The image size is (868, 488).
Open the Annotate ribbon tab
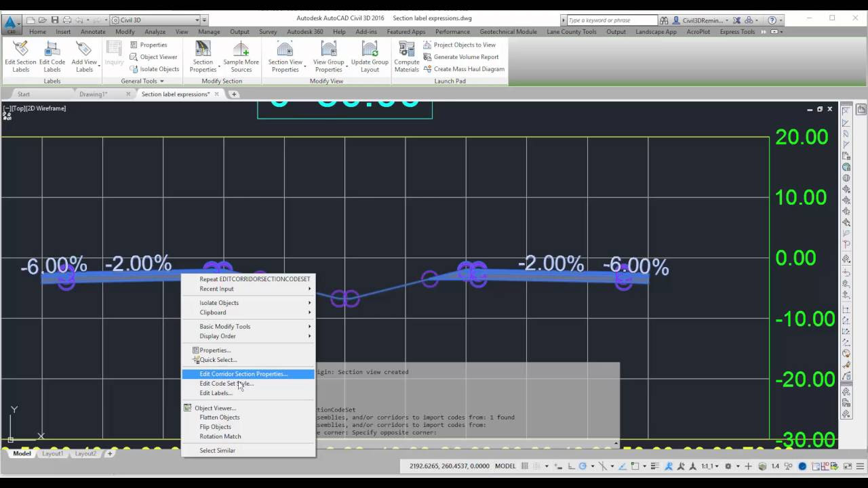click(93, 32)
